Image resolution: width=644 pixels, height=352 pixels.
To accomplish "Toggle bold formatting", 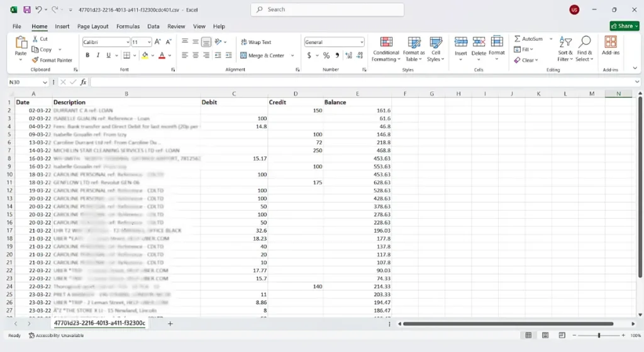I will pos(87,55).
